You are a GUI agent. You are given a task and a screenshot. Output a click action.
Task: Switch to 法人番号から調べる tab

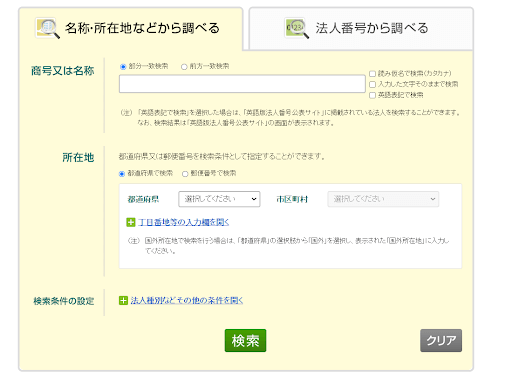pyautogui.click(x=361, y=29)
